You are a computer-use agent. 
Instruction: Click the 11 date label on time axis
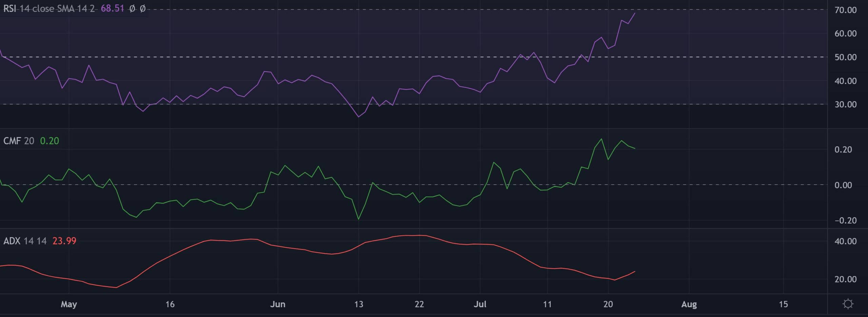[x=547, y=304]
